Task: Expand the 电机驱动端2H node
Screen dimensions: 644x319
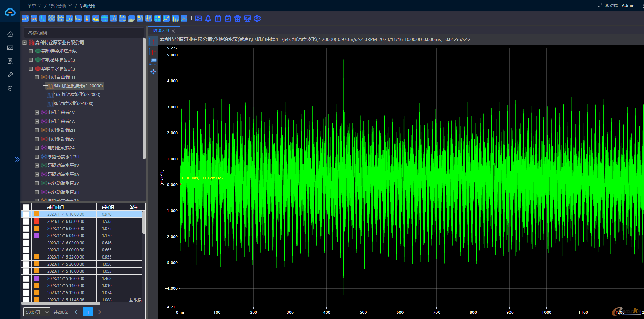Action: pyautogui.click(x=37, y=130)
